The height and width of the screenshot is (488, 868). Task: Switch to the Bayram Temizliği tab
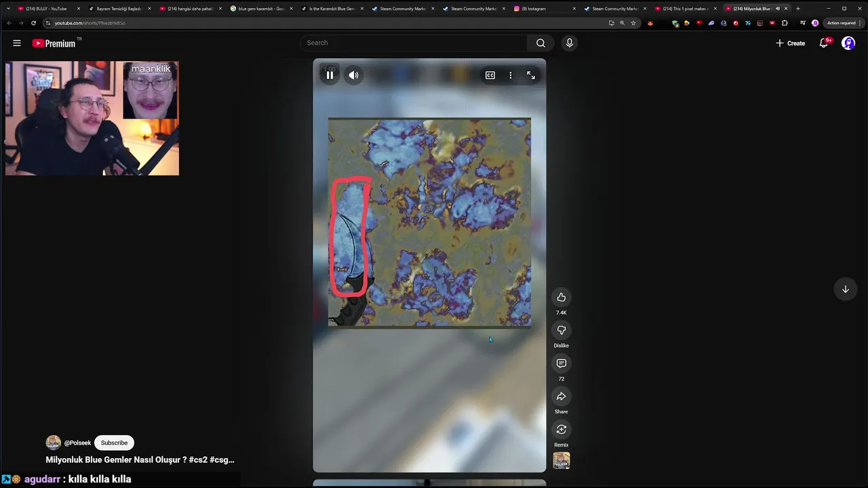tap(119, 9)
